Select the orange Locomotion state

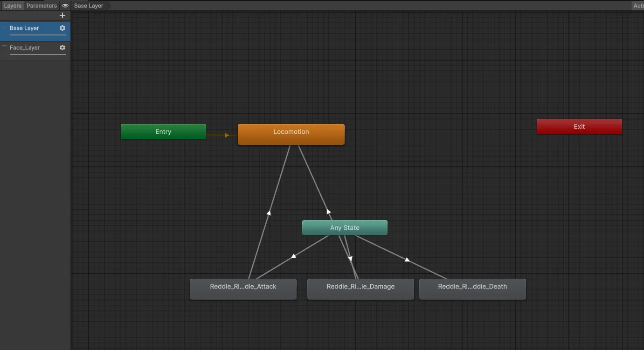pyautogui.click(x=291, y=134)
